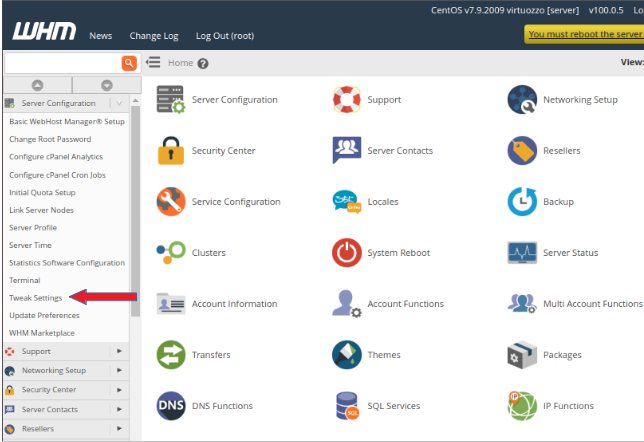Open Configure cPanel Cron Jobs
Screen dimensions: 644x442
pos(57,175)
